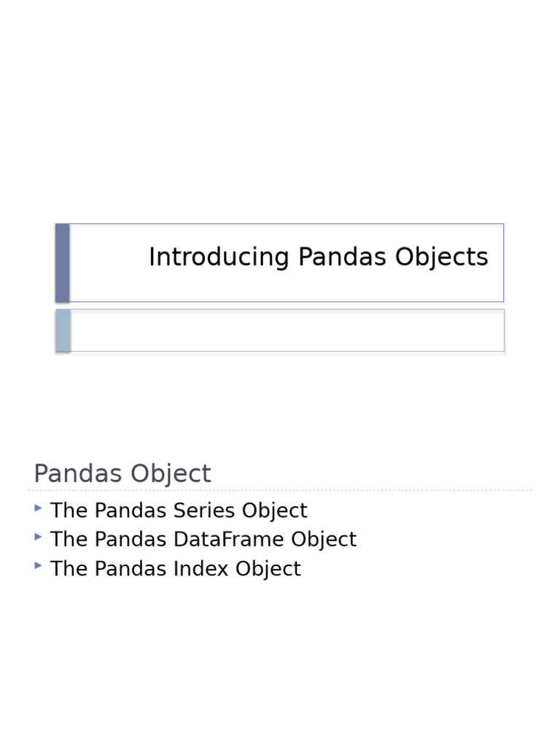Screen dimensions: 560x747
Task: Click the arrow bullet before Series Object
Action: coord(38,508)
